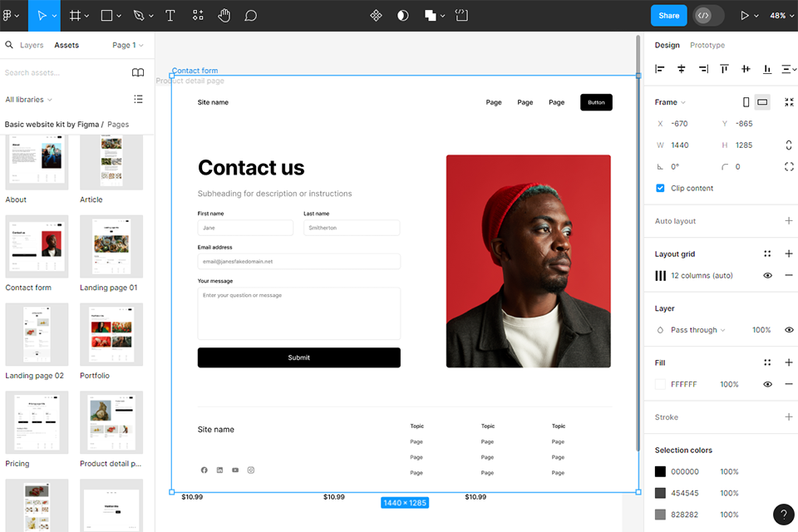Image resolution: width=798 pixels, height=532 pixels.
Task: Click the Pages breadcrumb in assets
Action: 118,125
